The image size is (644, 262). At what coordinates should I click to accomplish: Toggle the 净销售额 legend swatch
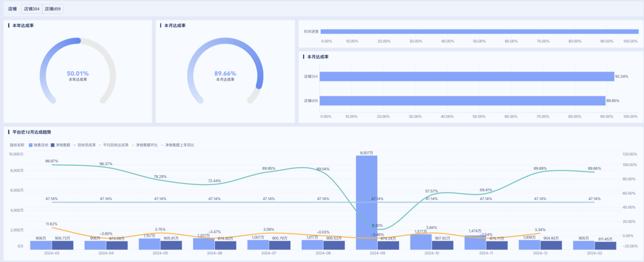click(x=53, y=145)
